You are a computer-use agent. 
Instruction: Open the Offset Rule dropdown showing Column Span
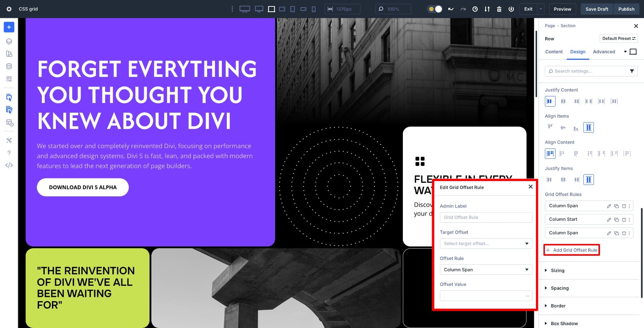(486, 269)
